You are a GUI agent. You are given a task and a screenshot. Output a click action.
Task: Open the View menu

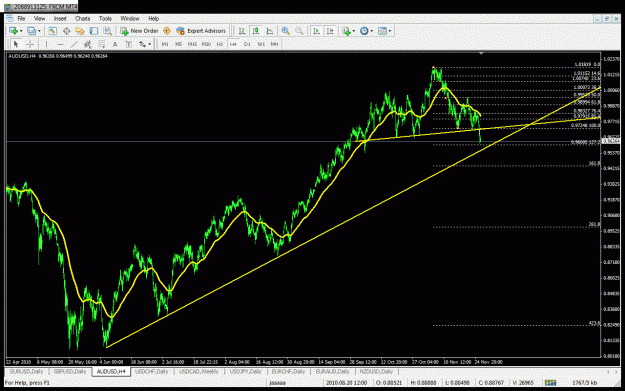(x=39, y=18)
